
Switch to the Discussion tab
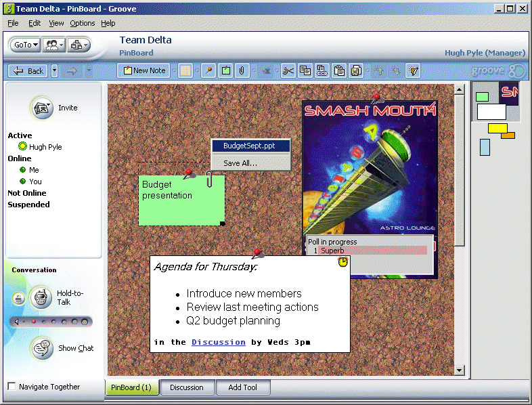tap(187, 387)
